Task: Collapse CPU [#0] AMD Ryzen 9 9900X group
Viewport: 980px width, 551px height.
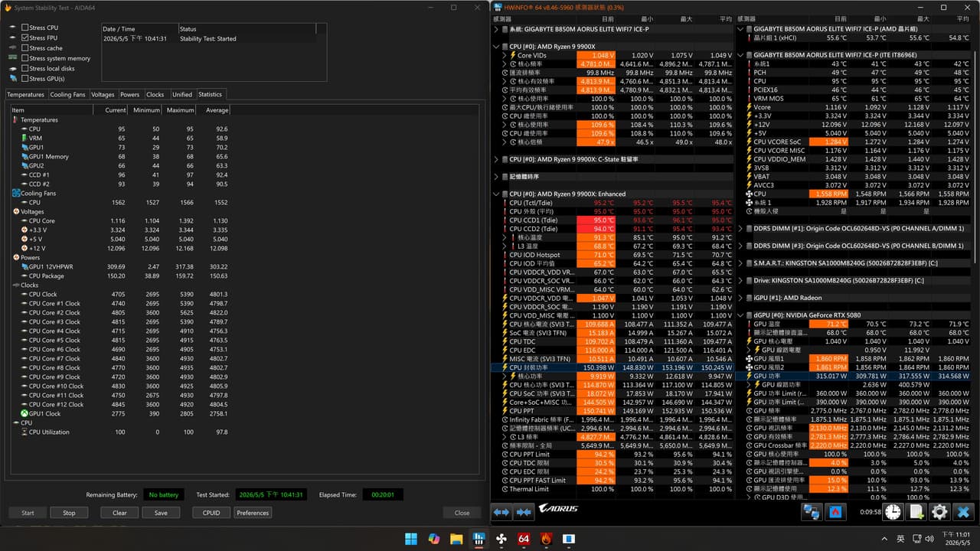Action: [x=496, y=47]
